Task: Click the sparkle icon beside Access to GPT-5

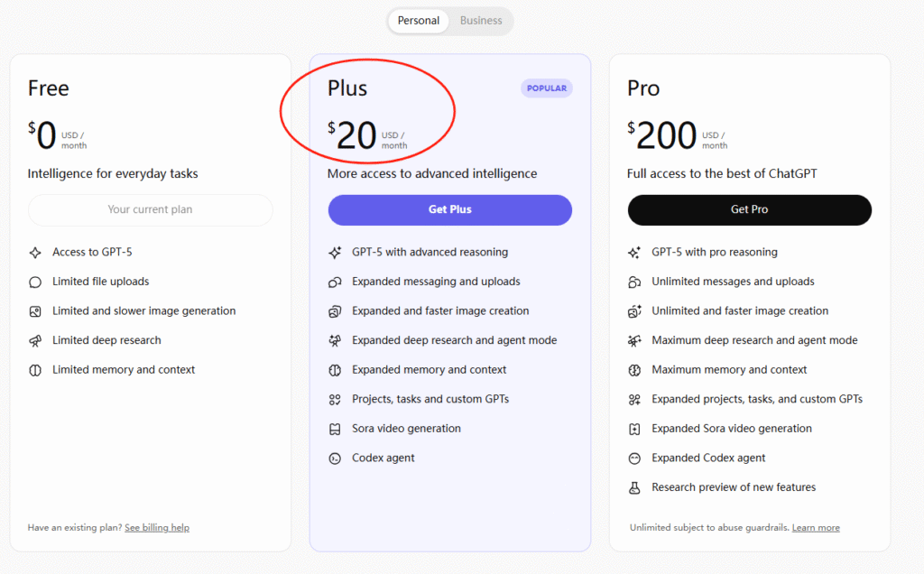Action: pos(35,253)
